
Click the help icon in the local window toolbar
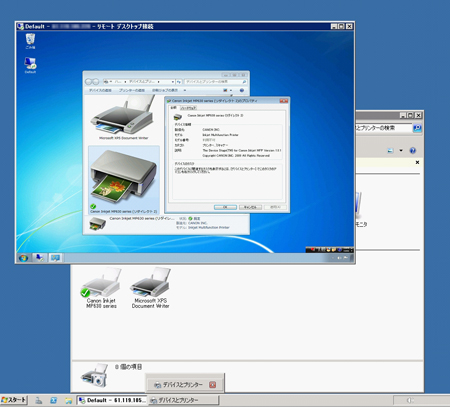pos(413,151)
